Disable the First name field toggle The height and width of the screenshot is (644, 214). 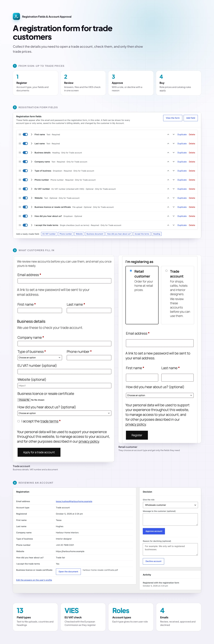click(x=25, y=134)
